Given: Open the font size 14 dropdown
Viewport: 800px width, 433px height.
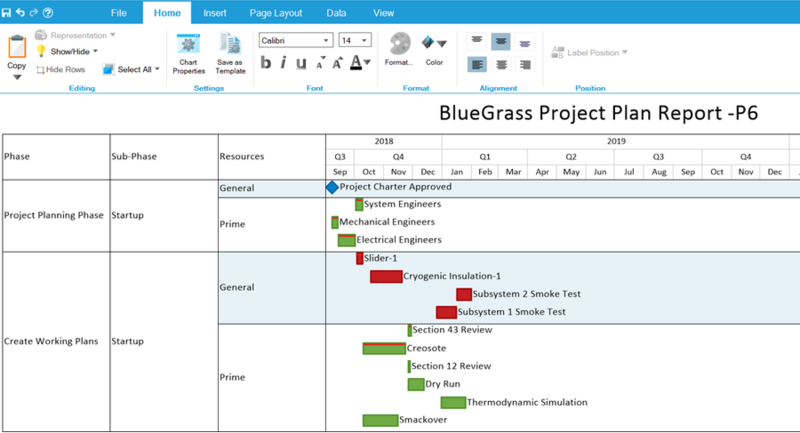Looking at the screenshot, I should coord(364,40).
